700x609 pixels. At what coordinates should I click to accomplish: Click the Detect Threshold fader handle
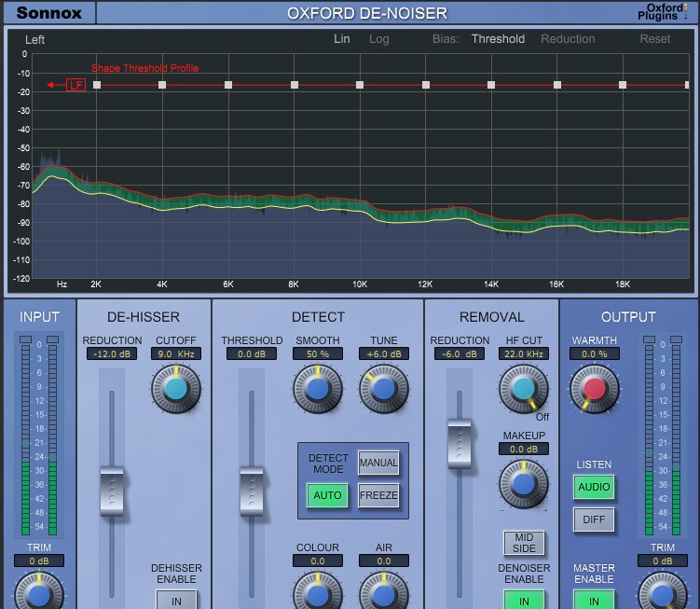[x=252, y=491]
